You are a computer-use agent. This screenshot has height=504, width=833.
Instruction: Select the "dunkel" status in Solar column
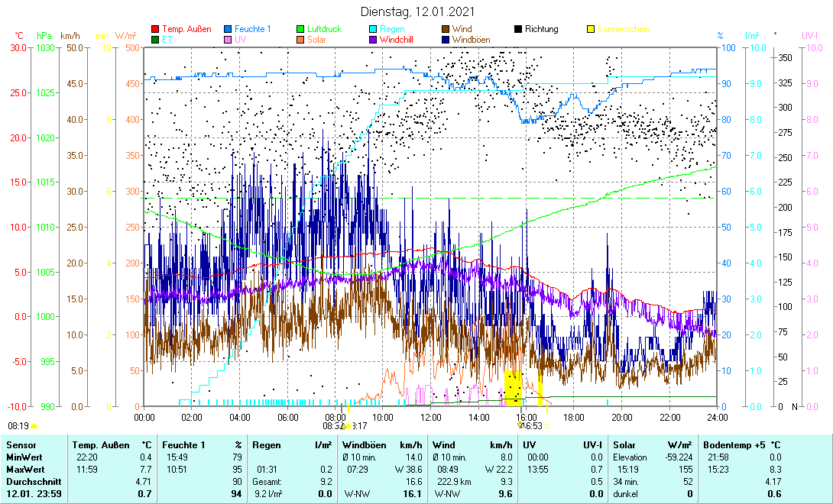pos(625,494)
